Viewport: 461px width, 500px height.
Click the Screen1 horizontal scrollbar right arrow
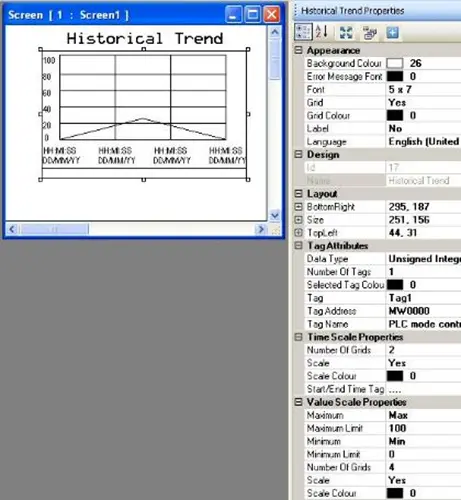point(261,229)
